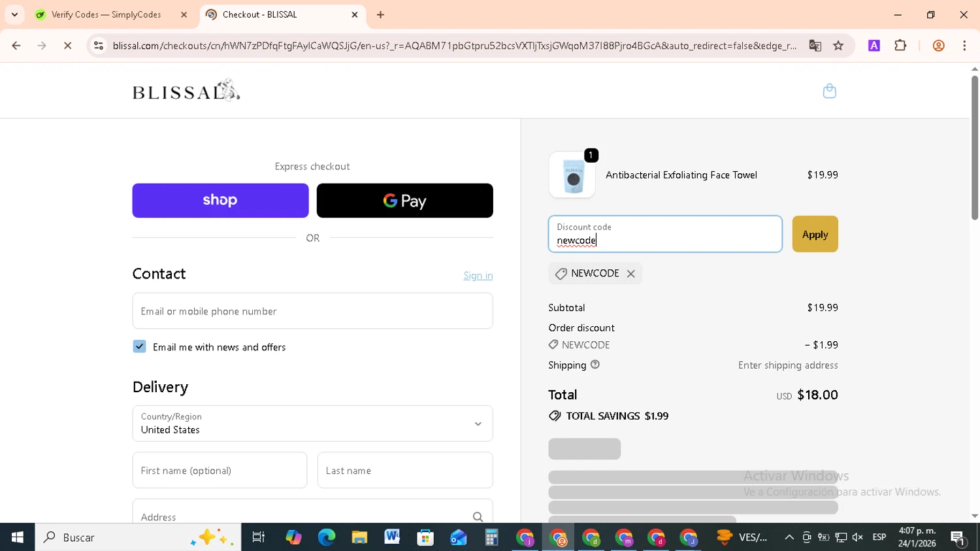This screenshot has width=980, height=551.
Task: Apply the discount code
Action: click(815, 234)
